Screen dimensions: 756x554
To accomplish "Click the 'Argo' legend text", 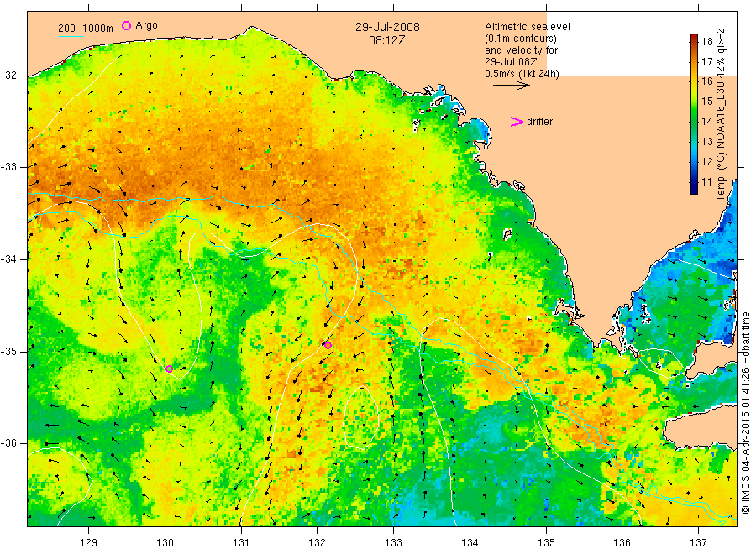I will [146, 25].
